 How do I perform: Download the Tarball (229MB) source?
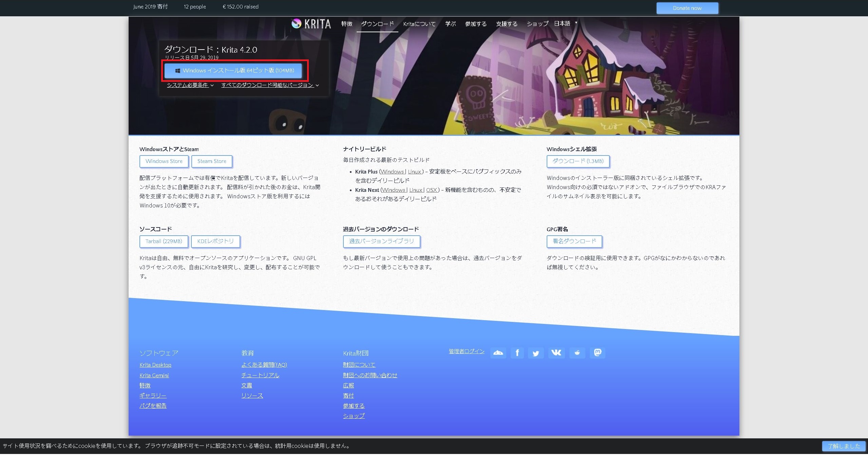pos(164,241)
